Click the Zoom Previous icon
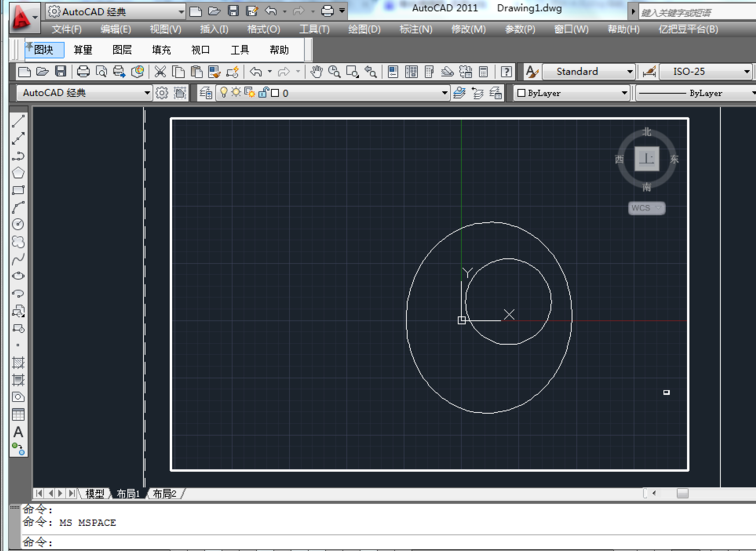 click(370, 72)
